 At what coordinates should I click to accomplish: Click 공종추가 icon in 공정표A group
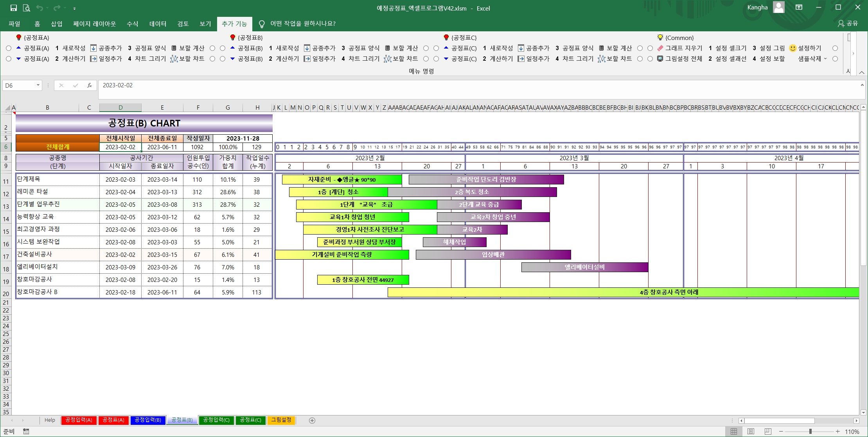[93, 48]
